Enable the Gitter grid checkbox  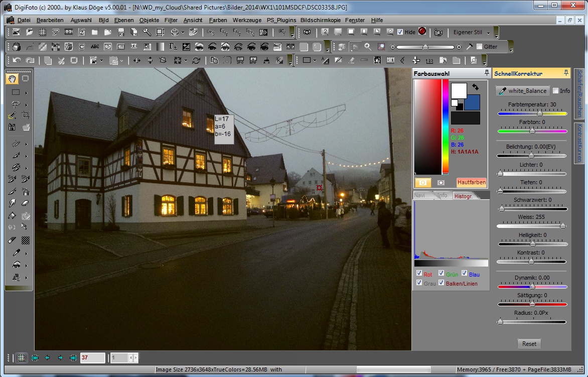479,47
